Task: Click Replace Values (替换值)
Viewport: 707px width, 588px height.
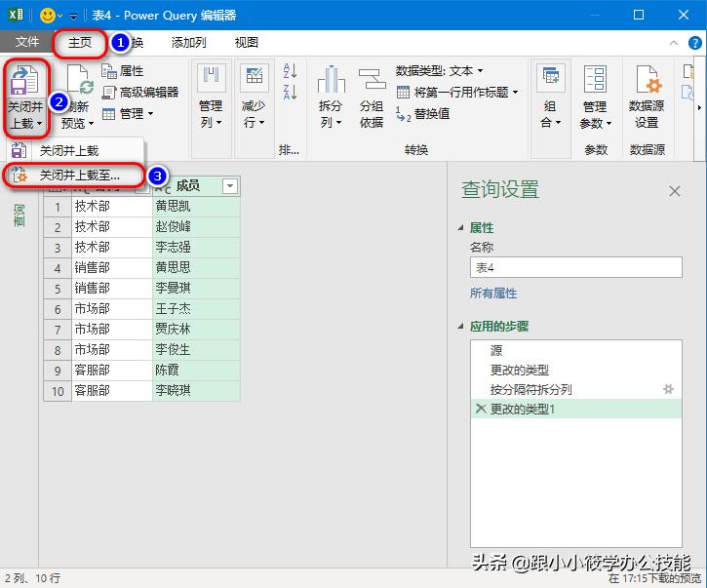Action: 423,114
